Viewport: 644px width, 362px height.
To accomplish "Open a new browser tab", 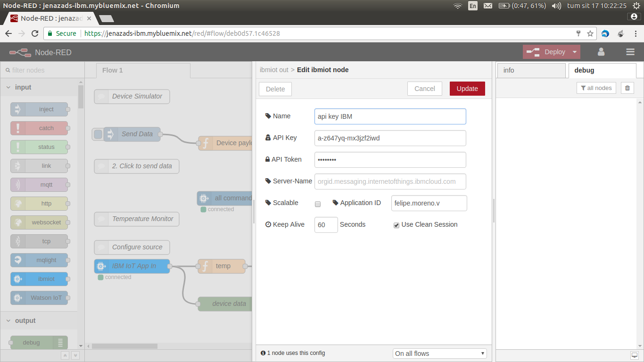I will tap(107, 18).
